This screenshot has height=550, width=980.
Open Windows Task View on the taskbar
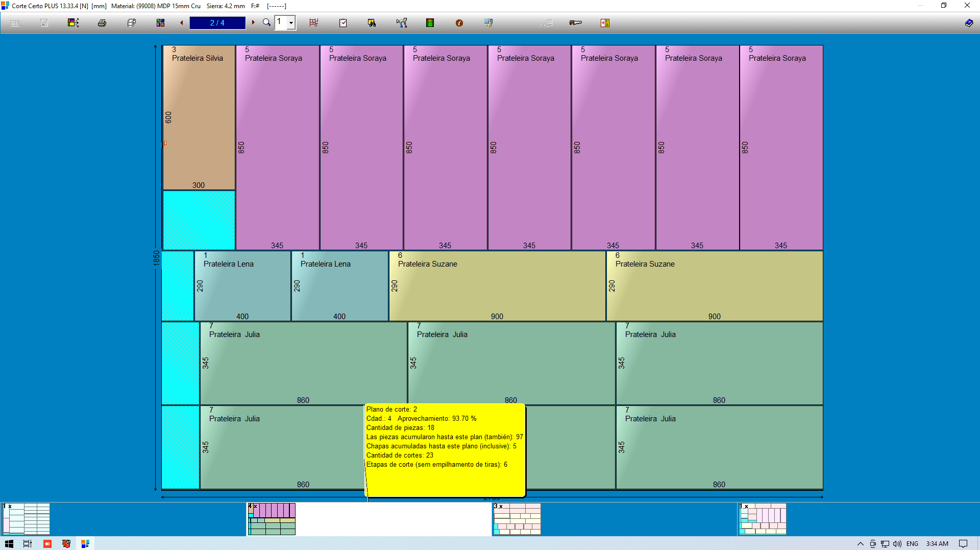pyautogui.click(x=28, y=544)
